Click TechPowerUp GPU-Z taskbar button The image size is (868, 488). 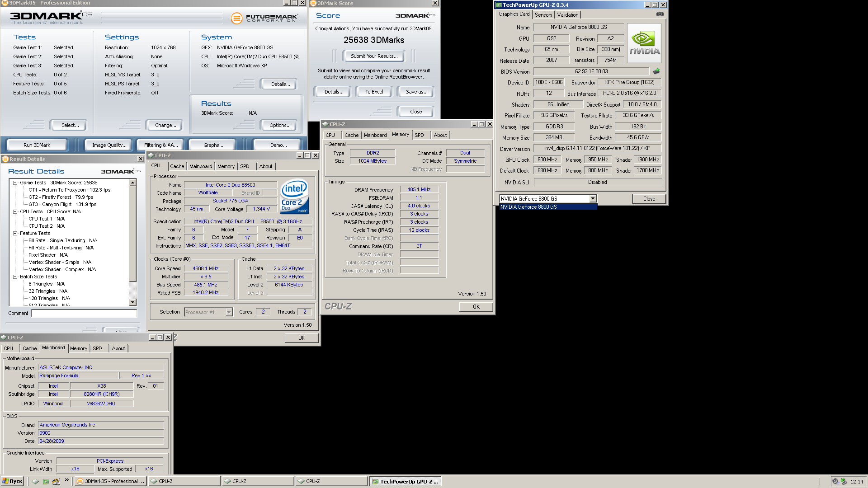click(405, 481)
